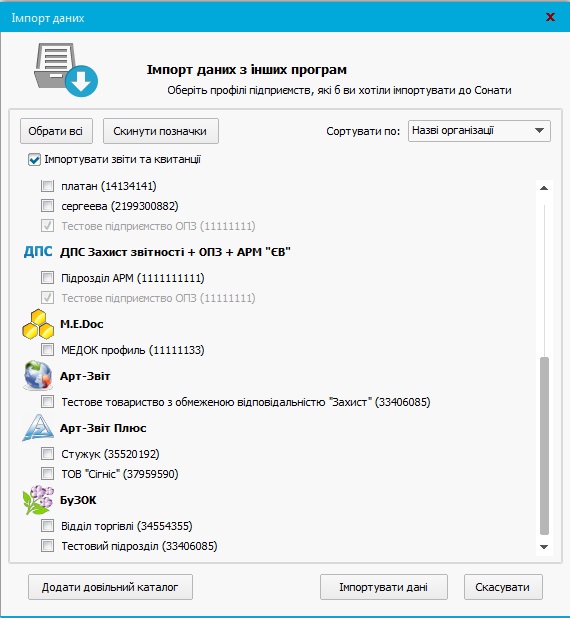Check the Стужук (35520192) checkbox

[x=47, y=454]
